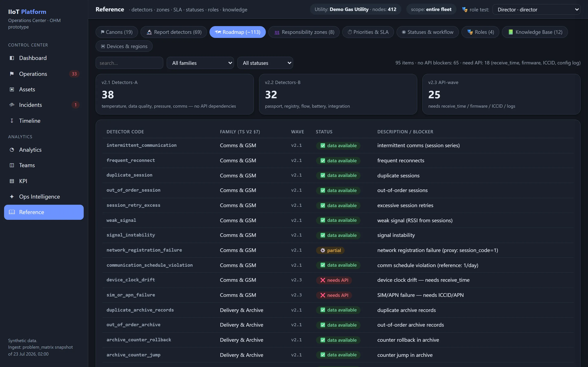The width and height of the screenshot is (588, 367).
Task: Click the KPI icon in sidebar
Action: [12, 181]
